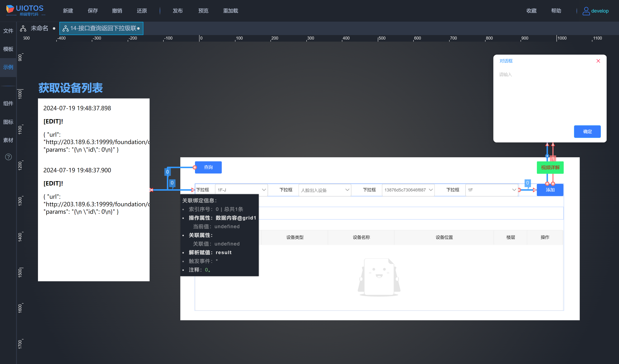The image size is (619, 364).
Task: Open the help question mark icon in sidebar
Action: [x=8, y=157]
